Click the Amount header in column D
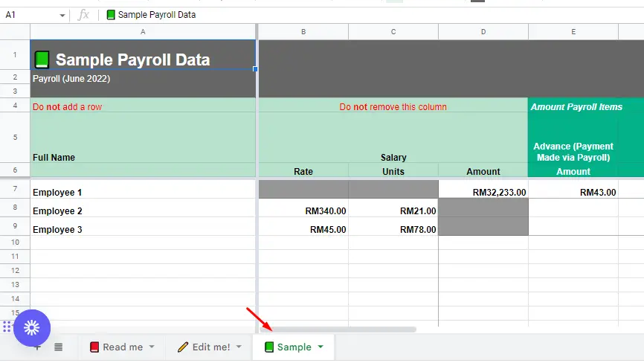 point(483,170)
